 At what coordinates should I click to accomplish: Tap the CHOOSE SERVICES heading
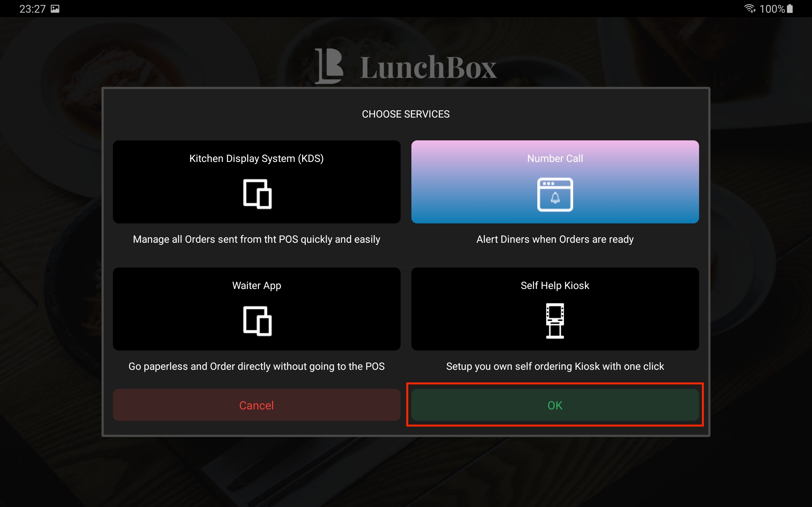click(406, 114)
